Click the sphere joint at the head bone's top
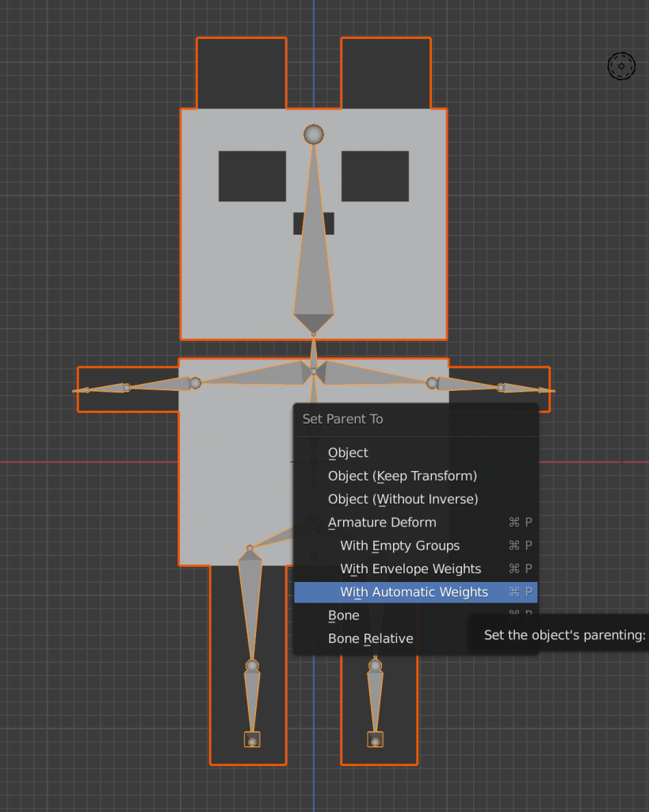649x812 pixels. coord(314,134)
